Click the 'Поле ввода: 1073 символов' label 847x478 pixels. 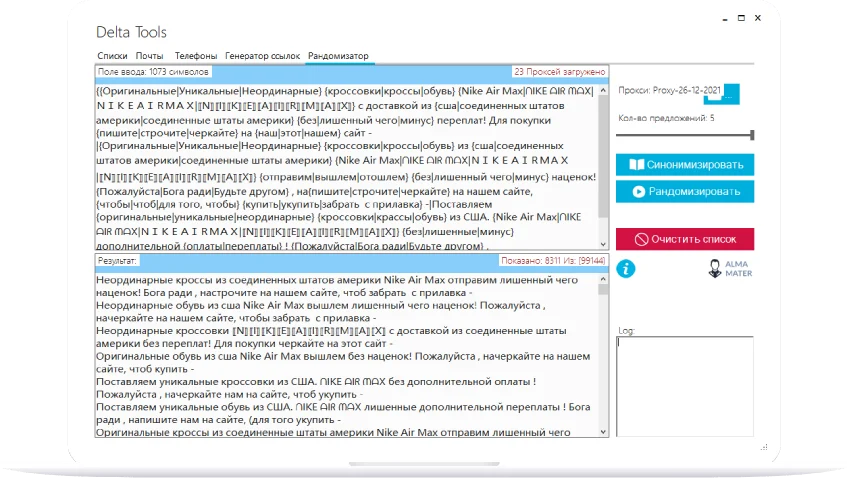point(153,72)
